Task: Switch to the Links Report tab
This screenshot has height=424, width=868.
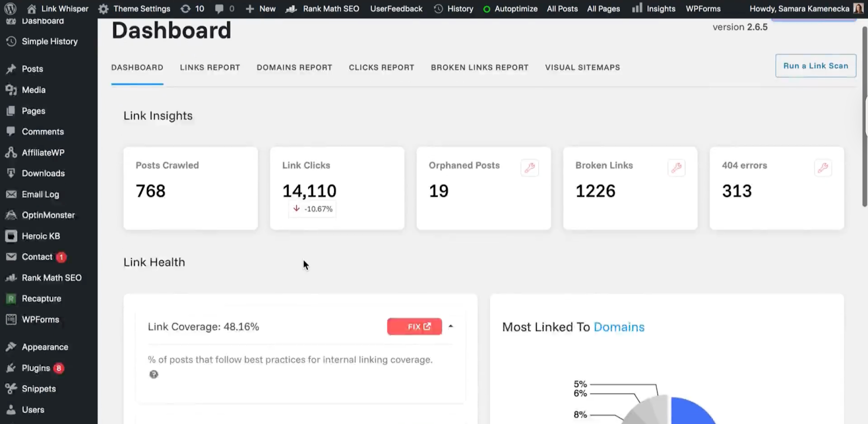Action: (x=210, y=67)
